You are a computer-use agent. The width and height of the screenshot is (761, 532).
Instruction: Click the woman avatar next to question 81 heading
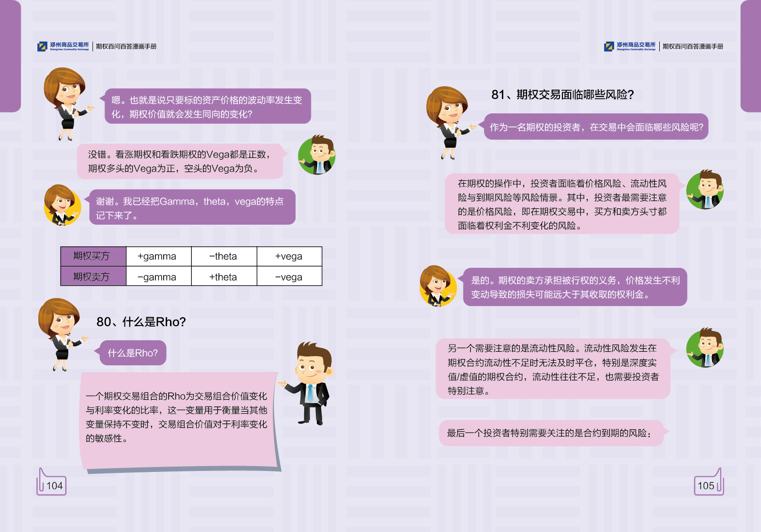coord(448,122)
